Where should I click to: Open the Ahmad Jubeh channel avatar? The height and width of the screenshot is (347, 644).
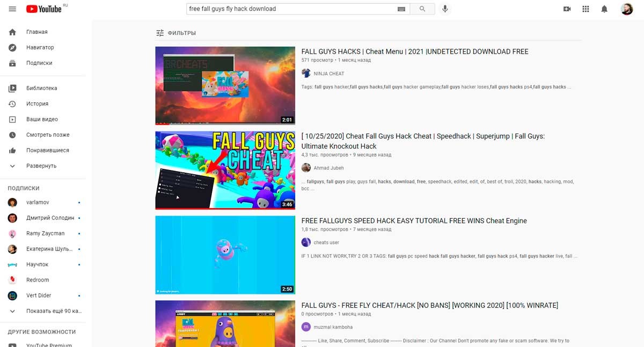coord(306,168)
